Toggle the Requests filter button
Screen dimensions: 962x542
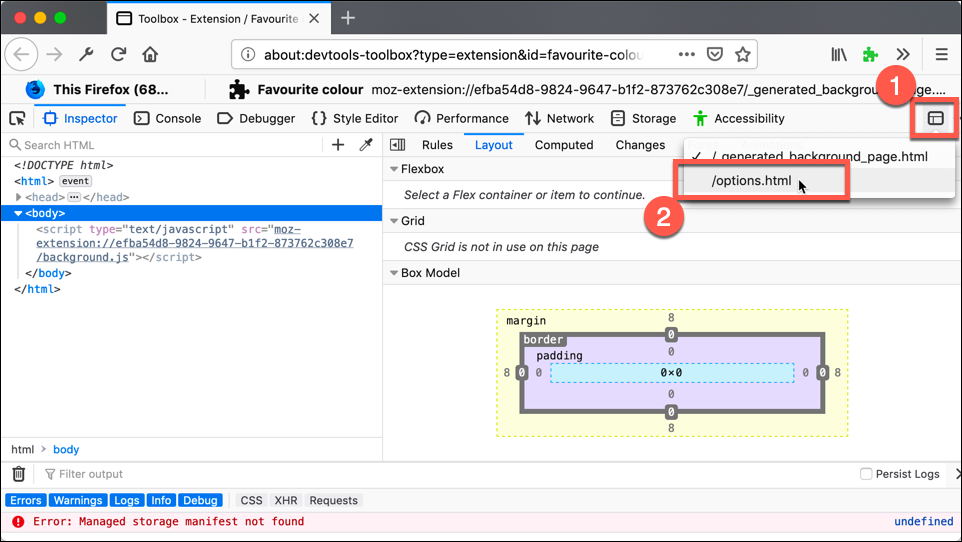click(333, 500)
